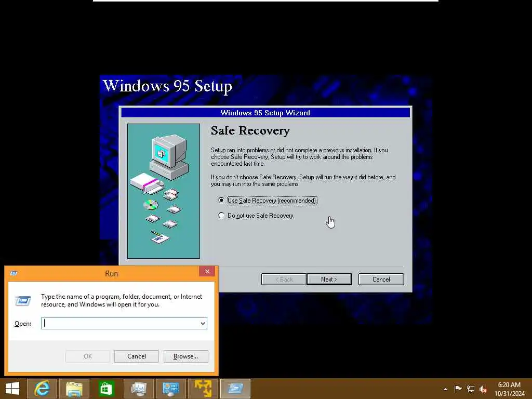Open the Windows Start button
Screen dimensions: 532x399
point(12,389)
